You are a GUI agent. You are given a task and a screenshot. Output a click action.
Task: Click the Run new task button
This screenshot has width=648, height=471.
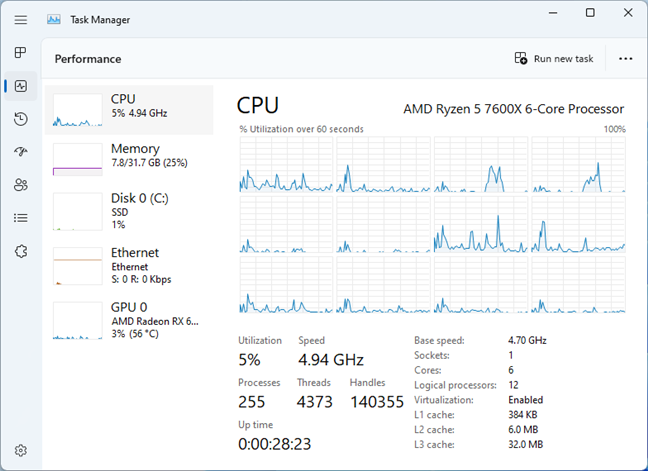(554, 59)
